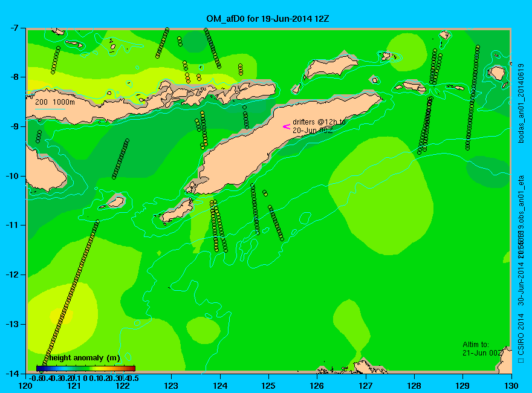This screenshot has height=393, width=532.
Task: Click the 'drifters @12h to 20-Jun 00Z' label
Action: 319,126
